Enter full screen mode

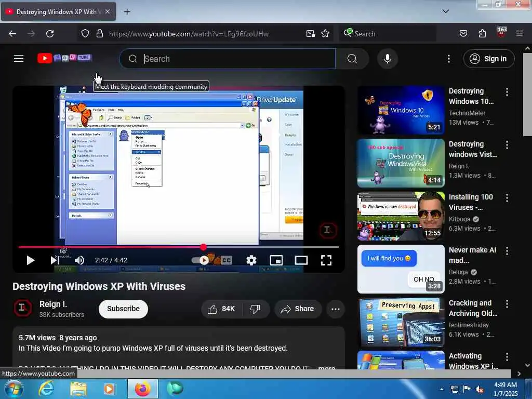click(x=326, y=260)
